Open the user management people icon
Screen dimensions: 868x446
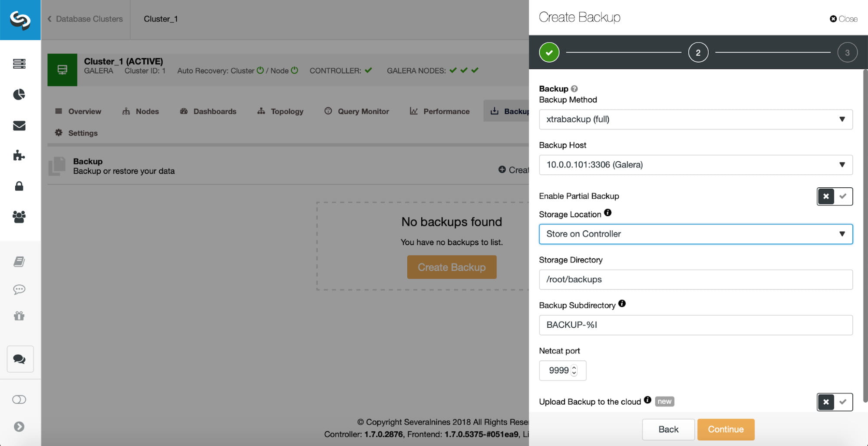tap(19, 216)
